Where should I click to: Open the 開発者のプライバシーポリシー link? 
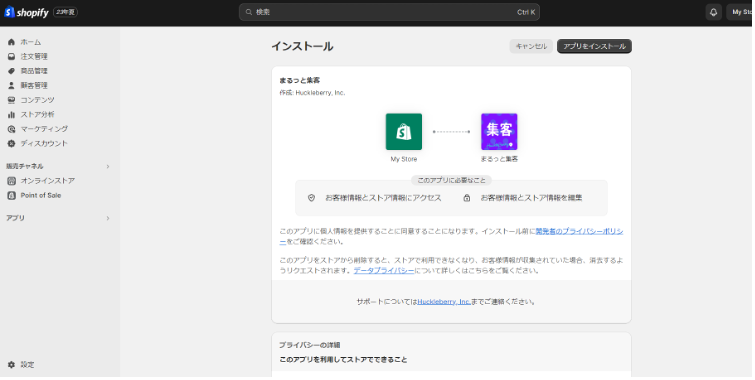tap(579, 231)
